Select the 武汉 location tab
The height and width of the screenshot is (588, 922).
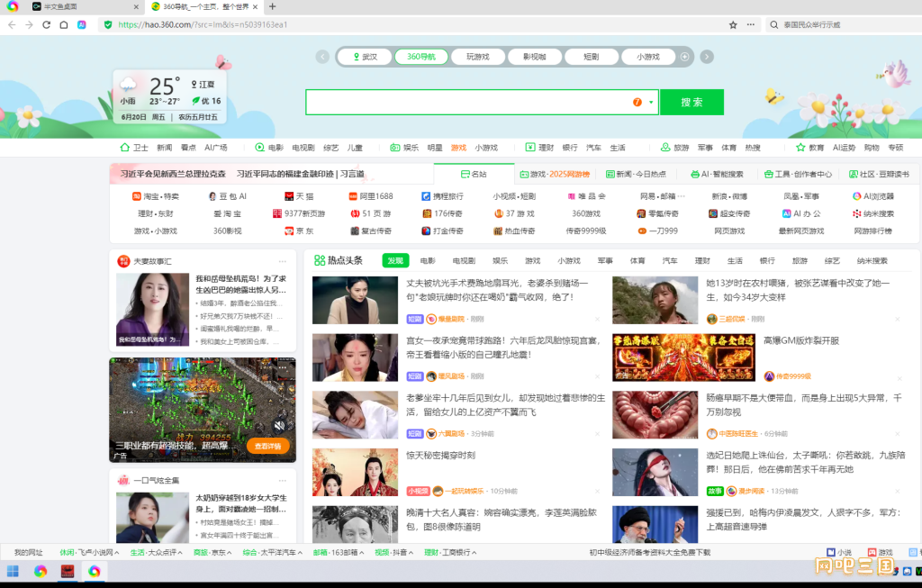tap(366, 57)
